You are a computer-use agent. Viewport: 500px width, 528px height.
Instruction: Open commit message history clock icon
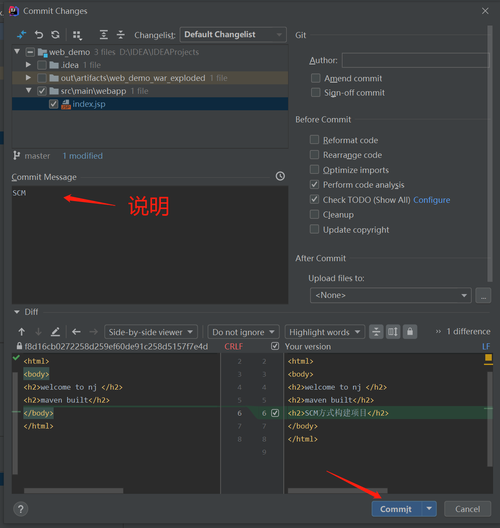(x=280, y=176)
